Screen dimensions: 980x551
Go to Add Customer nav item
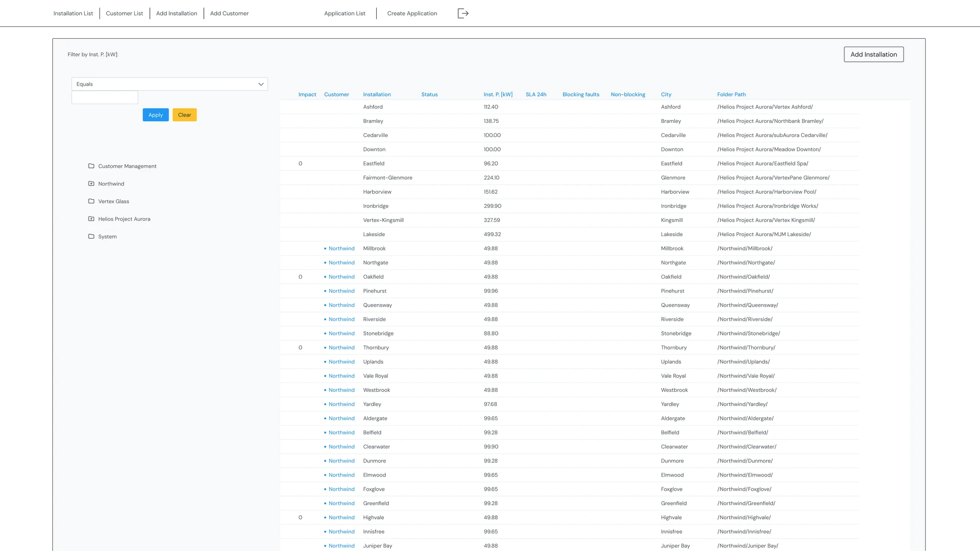(229, 13)
